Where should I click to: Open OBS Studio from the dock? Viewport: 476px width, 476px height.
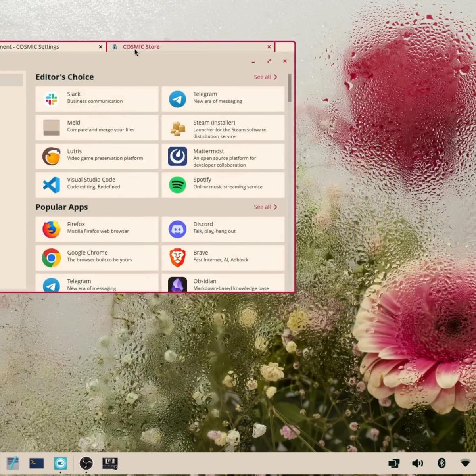[x=86, y=463]
